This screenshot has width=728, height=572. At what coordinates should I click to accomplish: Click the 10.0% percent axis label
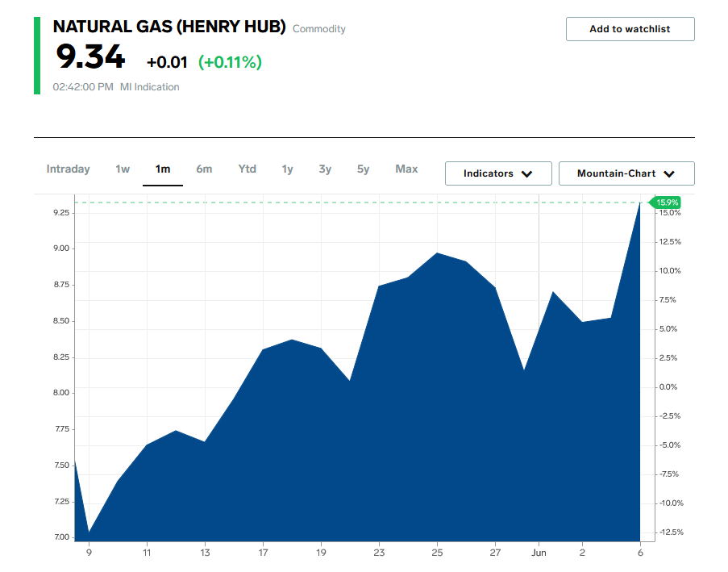tap(670, 271)
